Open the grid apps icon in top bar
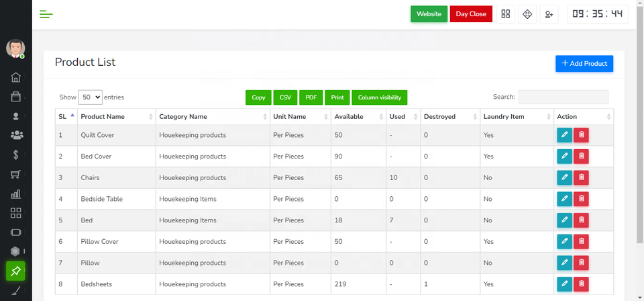 [506, 14]
